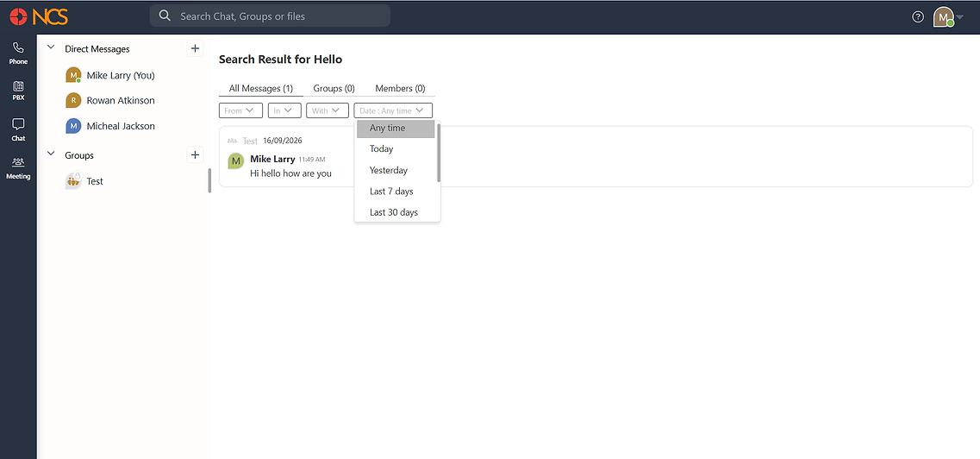980x459 pixels.
Task: Click the Direct Messages heading
Action: tap(97, 49)
